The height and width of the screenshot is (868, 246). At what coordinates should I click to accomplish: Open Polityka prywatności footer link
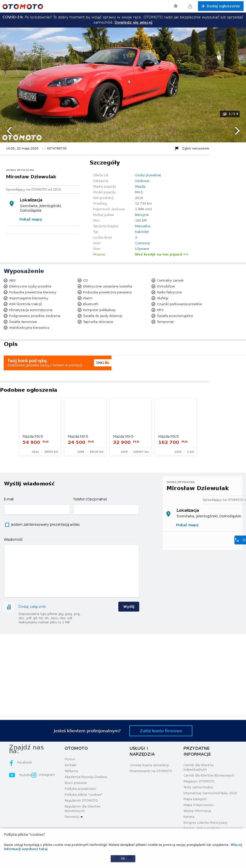click(x=80, y=789)
